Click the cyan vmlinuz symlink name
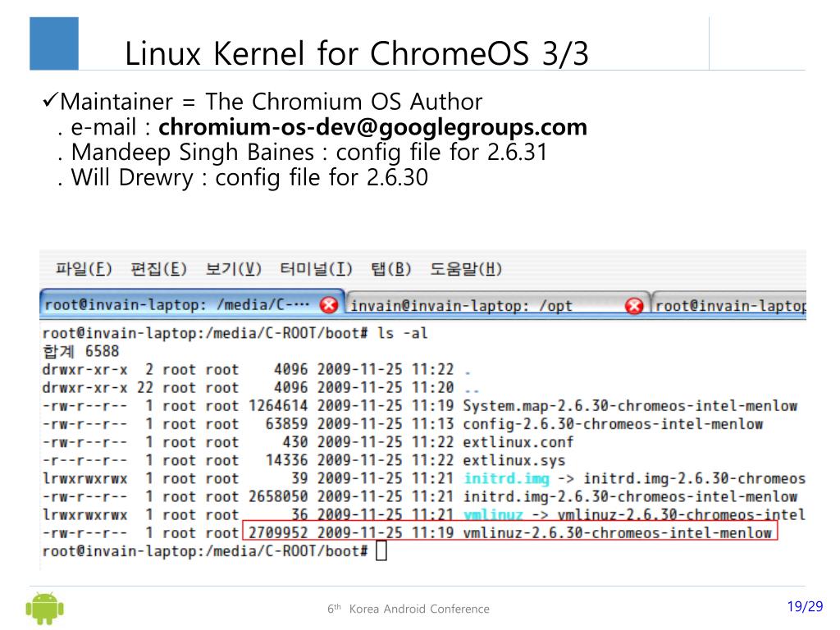Image resolution: width=840 pixels, height=630 pixels. [493, 515]
